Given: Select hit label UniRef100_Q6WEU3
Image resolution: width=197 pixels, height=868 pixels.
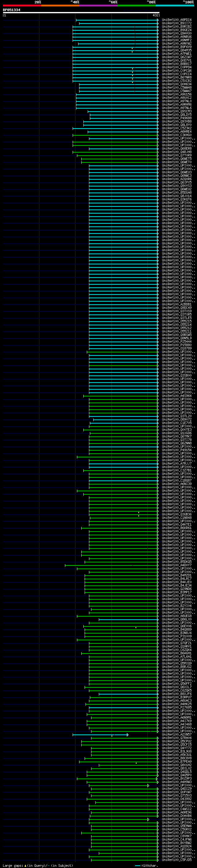Looking at the screenshot, I should pos(177,172).
